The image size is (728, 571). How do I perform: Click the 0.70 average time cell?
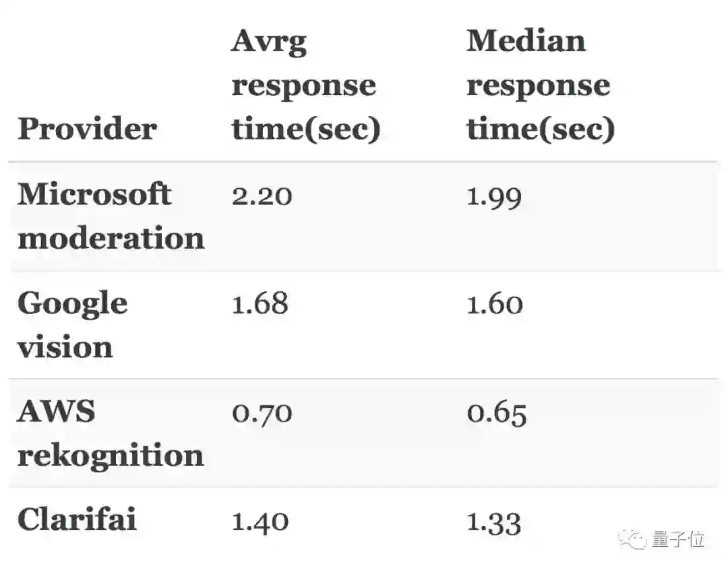coord(262,413)
